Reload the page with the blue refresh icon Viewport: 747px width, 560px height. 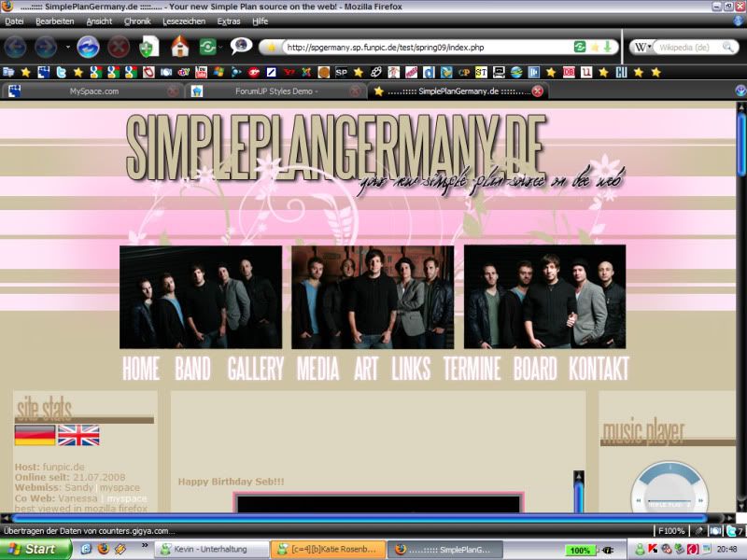click(88, 48)
